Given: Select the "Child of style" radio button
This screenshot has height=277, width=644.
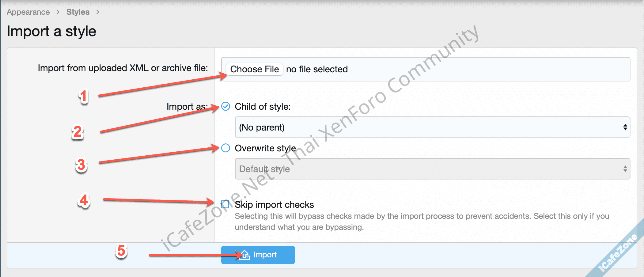Looking at the screenshot, I should tap(226, 106).
